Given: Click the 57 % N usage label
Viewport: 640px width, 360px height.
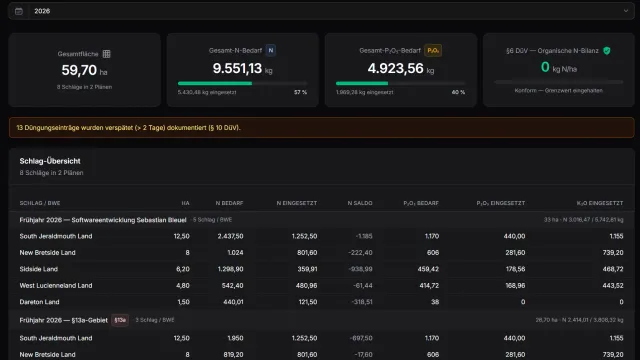Looking at the screenshot, I should pyautogui.click(x=300, y=92).
